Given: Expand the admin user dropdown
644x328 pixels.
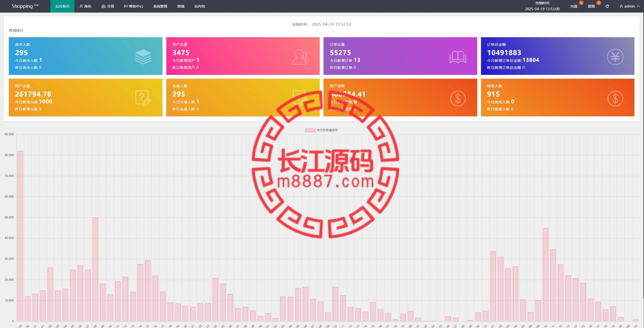Looking at the screenshot, I should pos(630,6).
